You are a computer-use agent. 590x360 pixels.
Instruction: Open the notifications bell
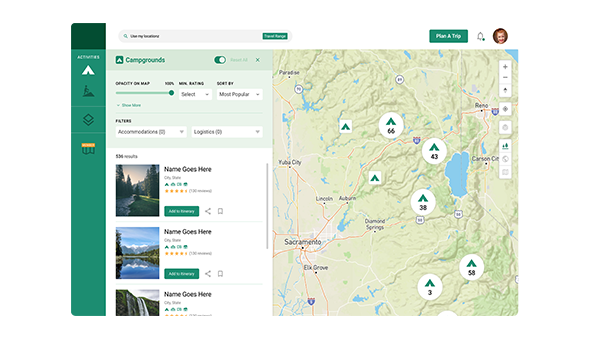481,36
